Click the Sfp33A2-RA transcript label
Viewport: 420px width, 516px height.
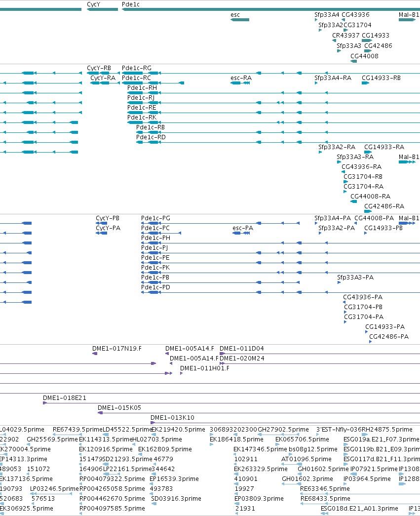coord(337,147)
